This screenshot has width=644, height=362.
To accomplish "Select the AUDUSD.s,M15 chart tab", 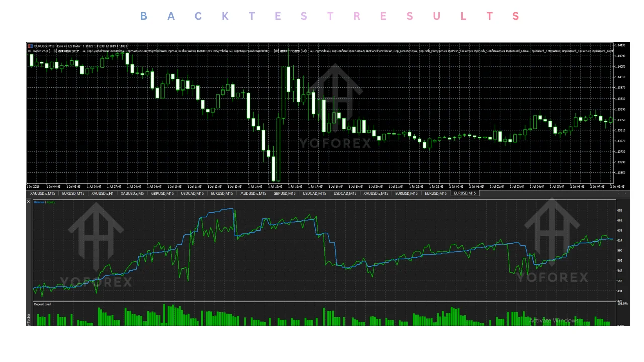I will pos(254,193).
